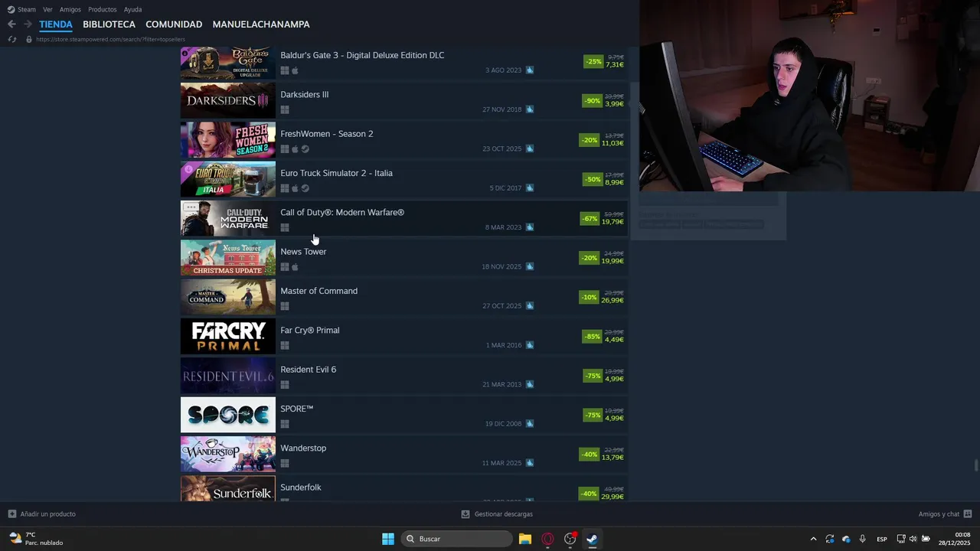Click the Darksiders III thumbnail image
This screenshot has width=980, height=551.
pyautogui.click(x=227, y=100)
